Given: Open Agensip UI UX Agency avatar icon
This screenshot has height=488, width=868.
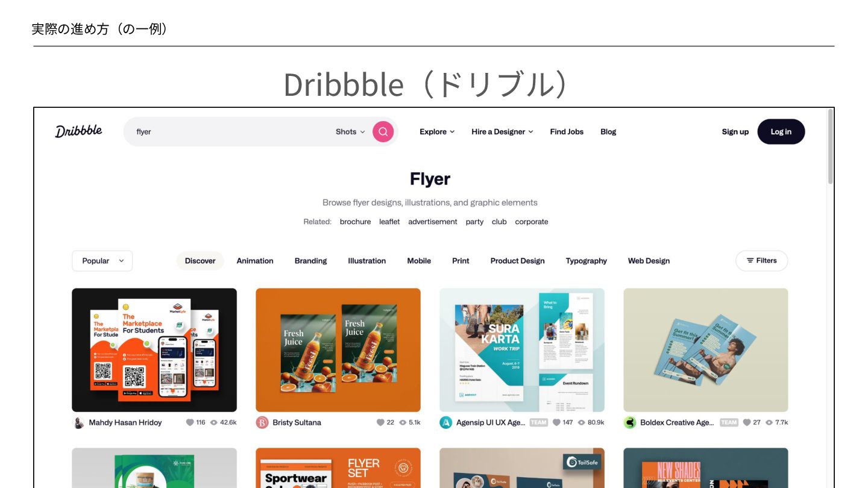Looking at the screenshot, I should (x=445, y=422).
